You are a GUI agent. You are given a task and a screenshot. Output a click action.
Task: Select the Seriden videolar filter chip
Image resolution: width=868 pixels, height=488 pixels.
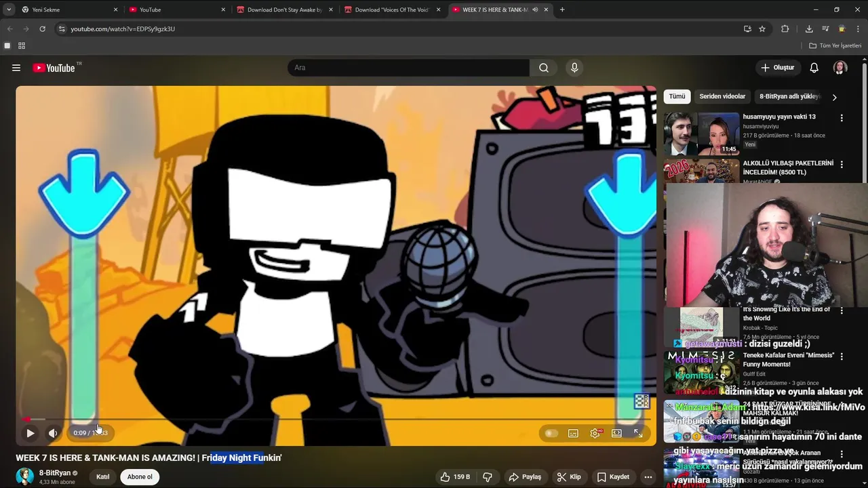[x=722, y=97]
